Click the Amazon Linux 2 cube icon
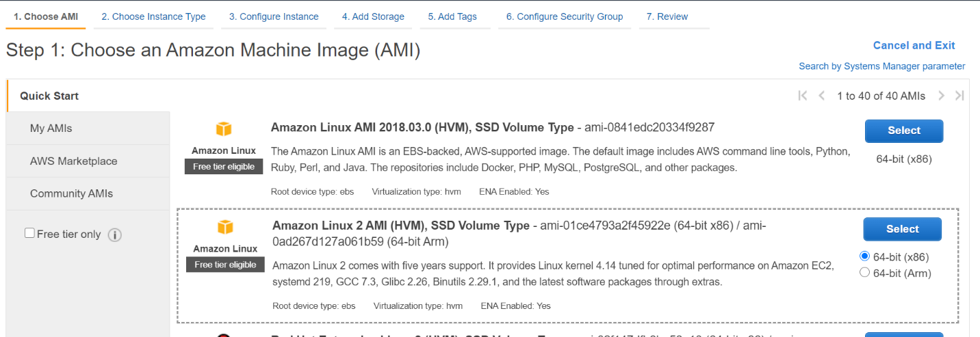The image size is (980, 337). [x=225, y=227]
